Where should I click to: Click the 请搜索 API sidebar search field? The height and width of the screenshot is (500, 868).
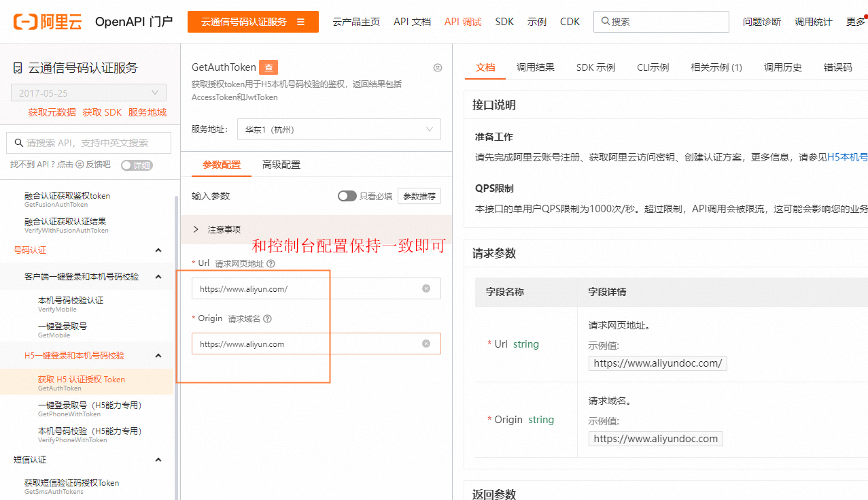87,143
